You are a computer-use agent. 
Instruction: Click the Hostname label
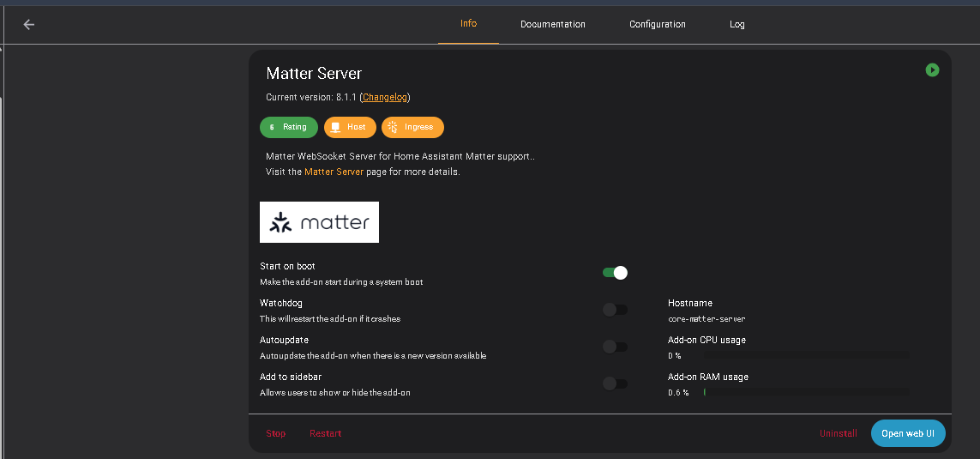coord(690,304)
